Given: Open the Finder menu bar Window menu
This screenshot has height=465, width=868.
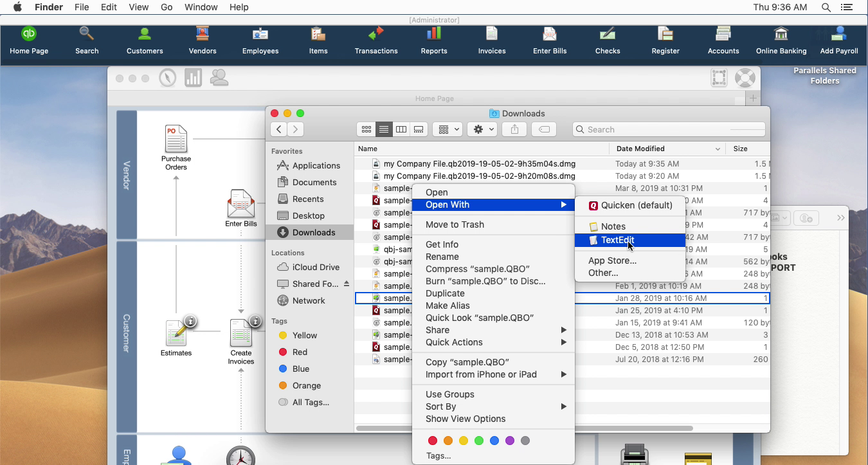Looking at the screenshot, I should [x=201, y=7].
